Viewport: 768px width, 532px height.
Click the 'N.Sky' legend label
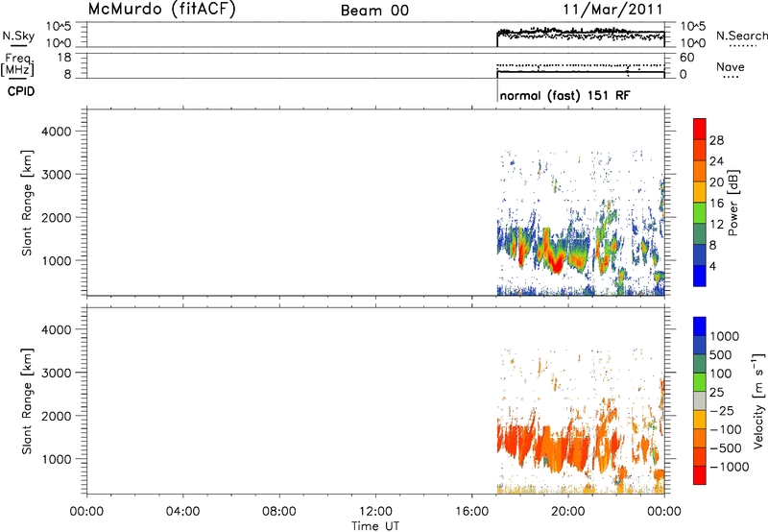[18, 36]
